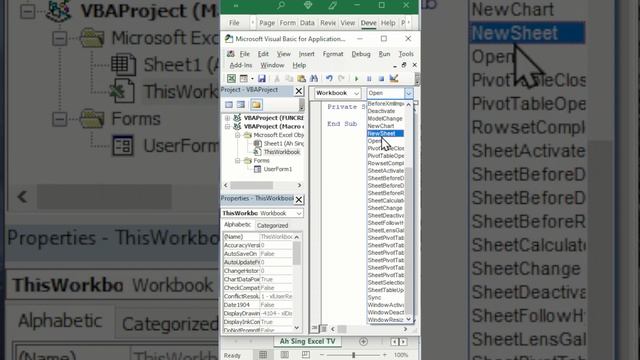Switch the code window to Full Module View
This screenshot has width=640, height=360.
pos(323,328)
